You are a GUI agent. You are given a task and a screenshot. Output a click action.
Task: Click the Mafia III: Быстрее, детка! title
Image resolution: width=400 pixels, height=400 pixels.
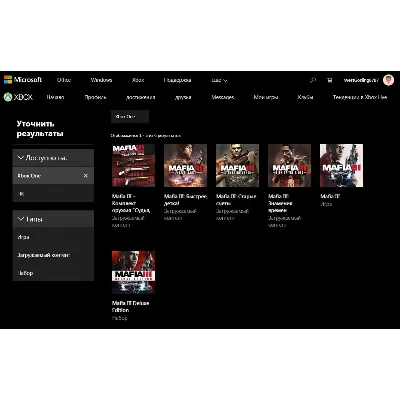pos(186,200)
